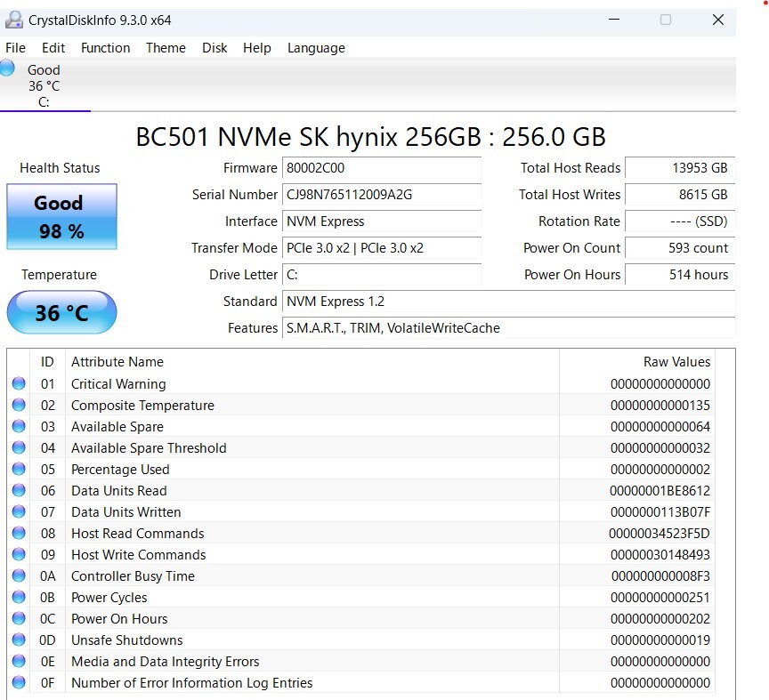Select the C: drive tab

(44, 85)
